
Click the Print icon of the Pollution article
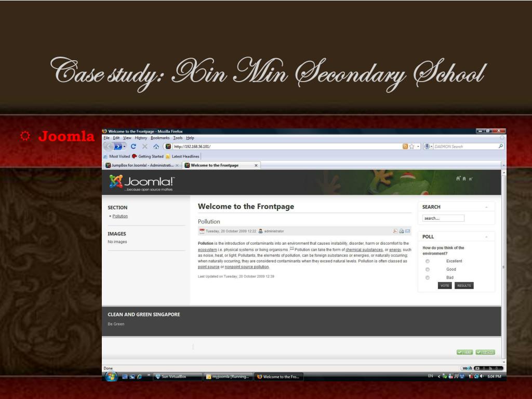(x=402, y=231)
